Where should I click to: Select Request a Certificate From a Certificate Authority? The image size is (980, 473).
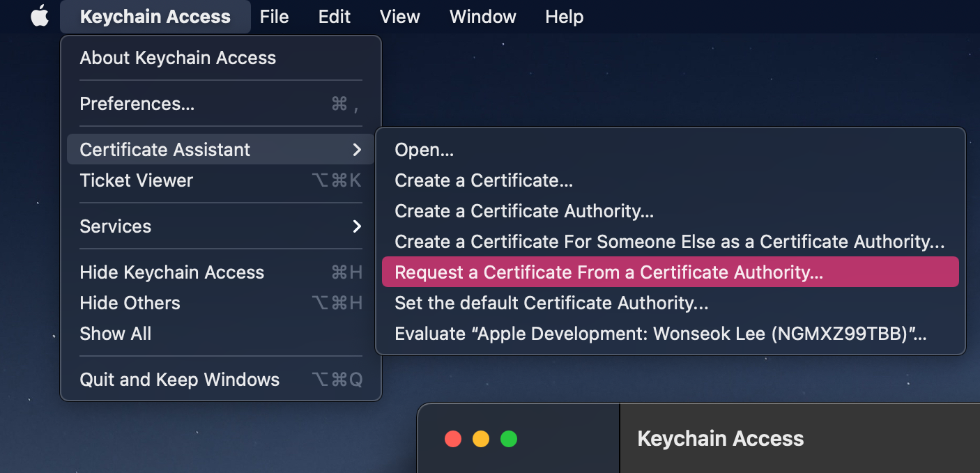pyautogui.click(x=671, y=272)
